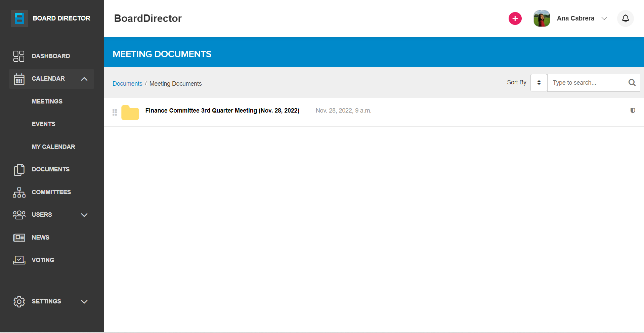This screenshot has width=644, height=333.
Task: Click the Committees hierarchy icon
Action: (19, 192)
